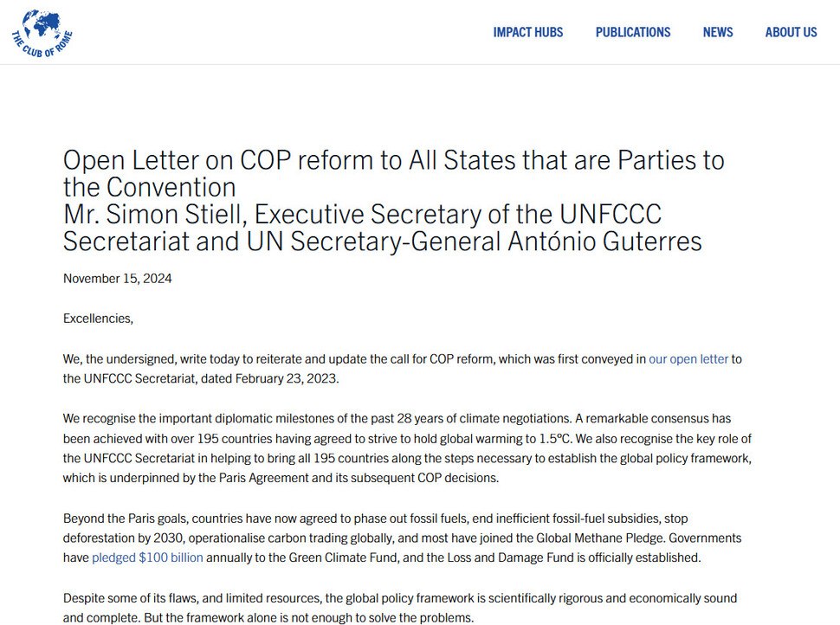Follow the "our open letter" link
The width and height of the screenshot is (840, 625).
(688, 359)
